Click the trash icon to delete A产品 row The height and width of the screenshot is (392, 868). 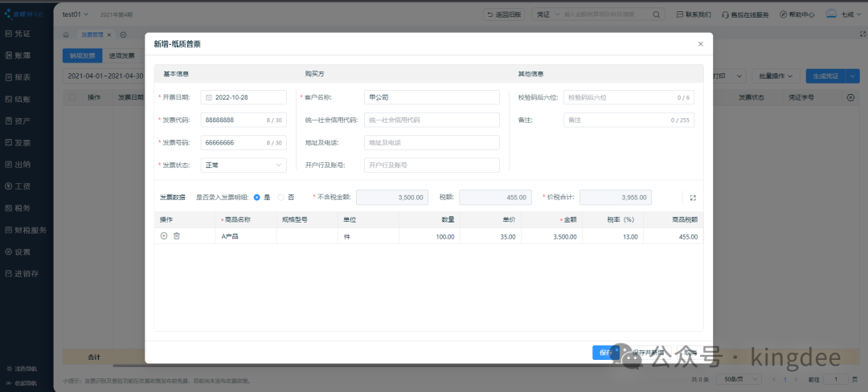pyautogui.click(x=177, y=236)
